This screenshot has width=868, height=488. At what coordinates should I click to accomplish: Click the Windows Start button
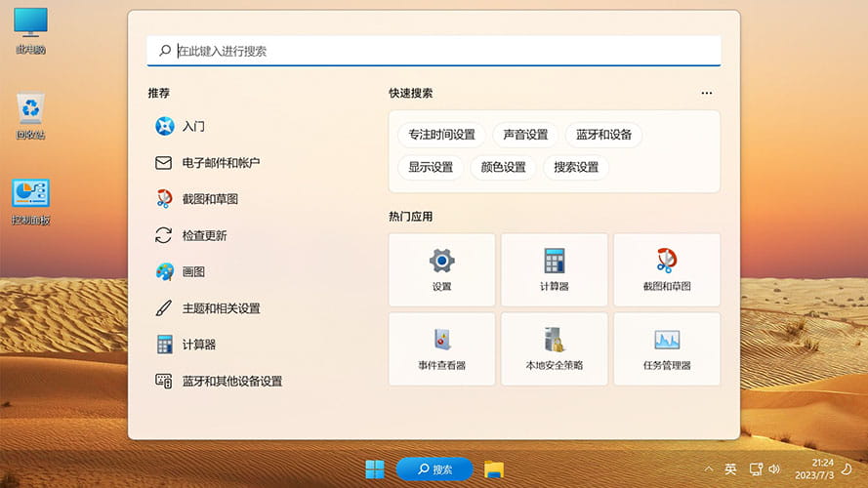374,469
